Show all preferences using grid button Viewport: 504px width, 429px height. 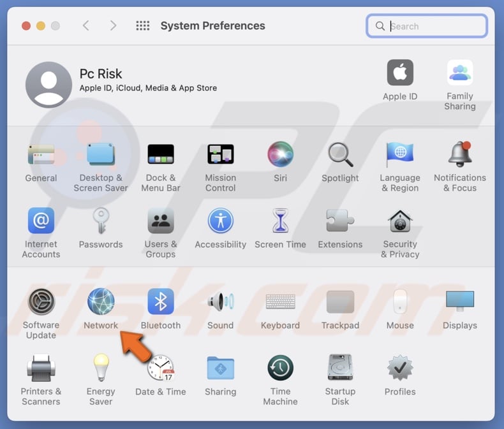coord(143,26)
